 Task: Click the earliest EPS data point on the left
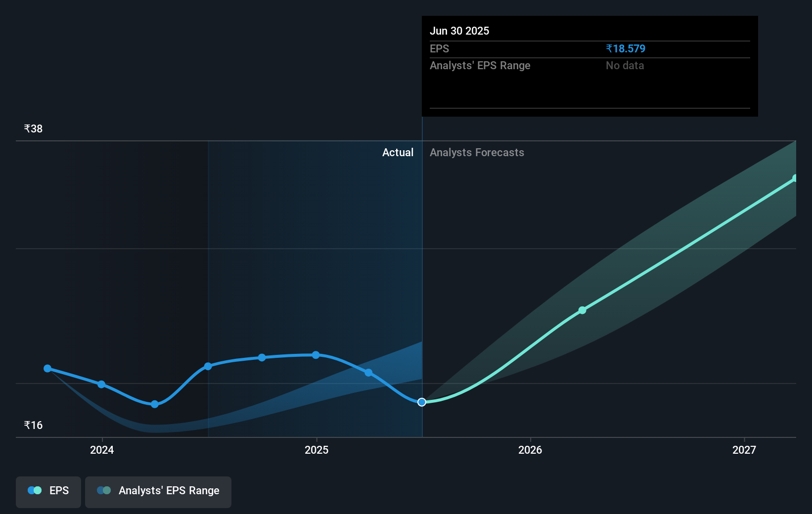pyautogui.click(x=47, y=368)
